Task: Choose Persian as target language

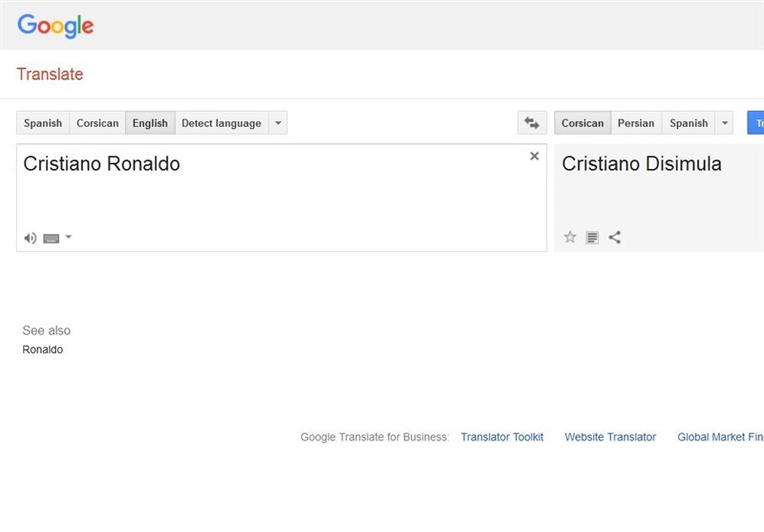Action: pyautogui.click(x=636, y=123)
